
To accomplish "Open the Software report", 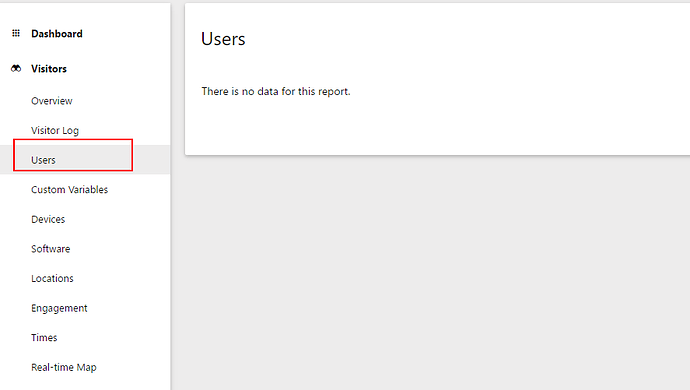I will coord(51,249).
